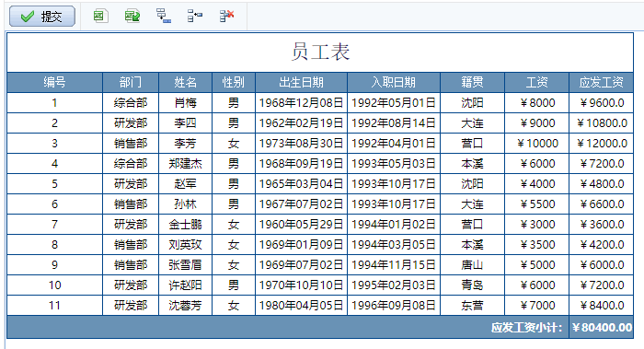Click name cell 沈蓉芳
Image resolution: width=644 pixels, height=349 pixels.
(x=185, y=306)
